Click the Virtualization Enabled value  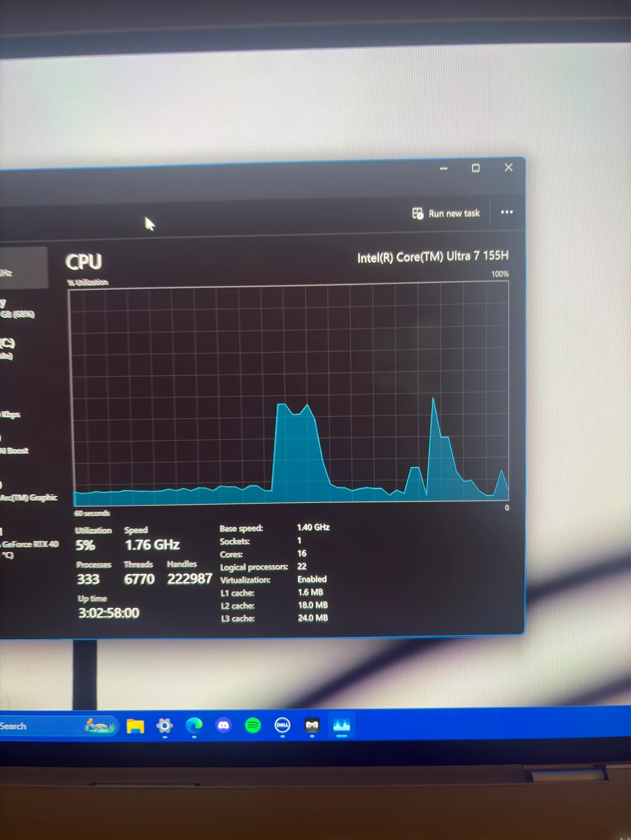click(x=312, y=579)
